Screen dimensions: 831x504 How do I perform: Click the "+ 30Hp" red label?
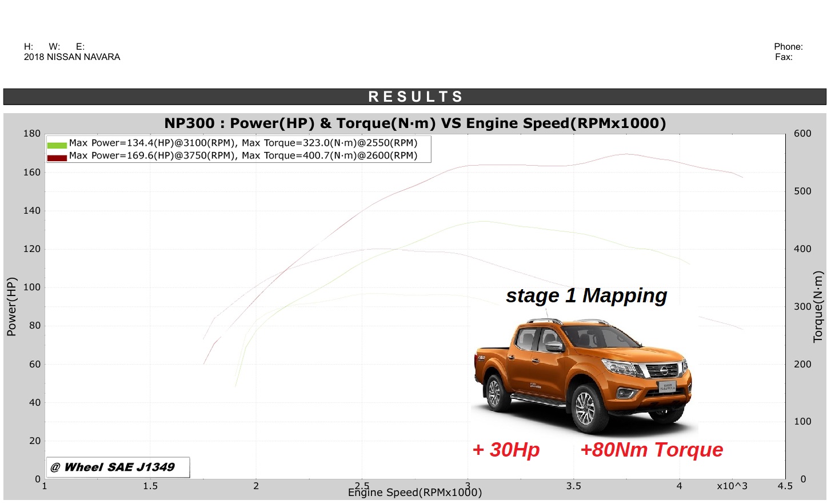pos(505,450)
